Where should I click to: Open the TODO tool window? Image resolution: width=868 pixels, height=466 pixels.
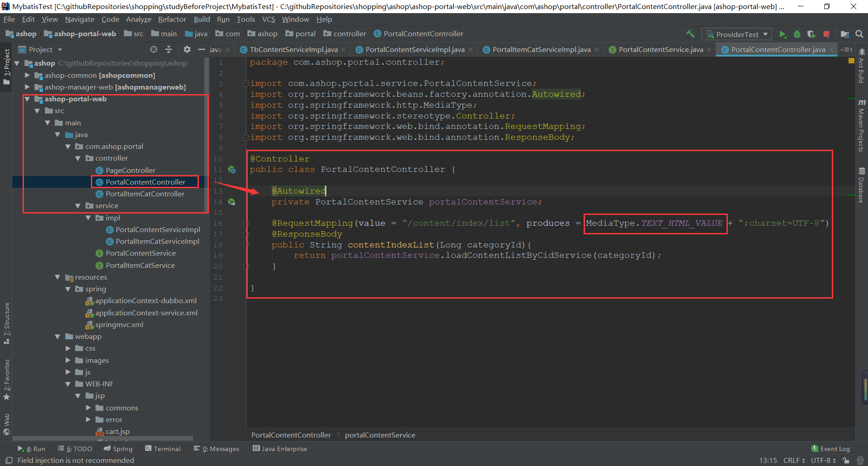(75, 449)
